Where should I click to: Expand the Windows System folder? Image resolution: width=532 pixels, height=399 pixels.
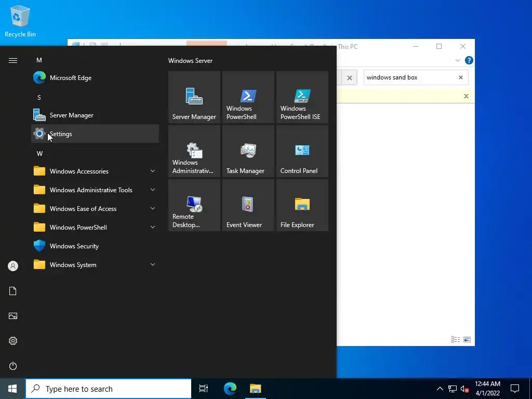coord(95,264)
